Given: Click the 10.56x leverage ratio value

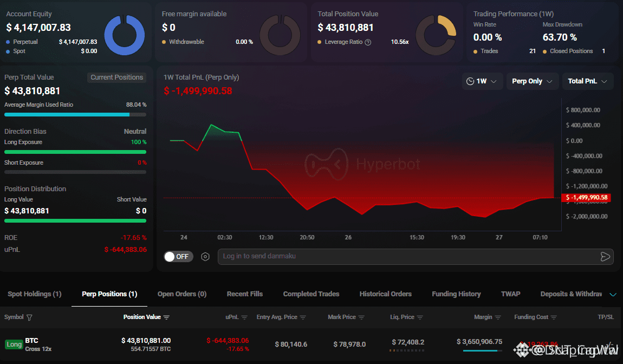Looking at the screenshot, I should pyautogui.click(x=400, y=42).
